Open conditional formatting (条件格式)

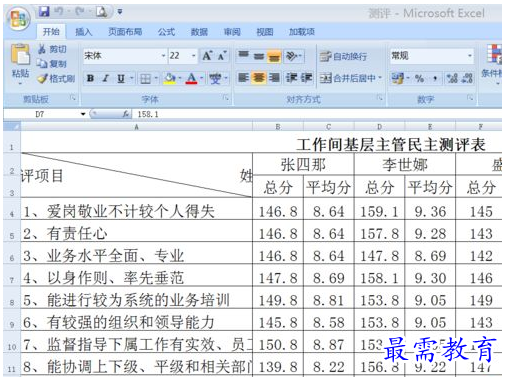click(x=493, y=63)
